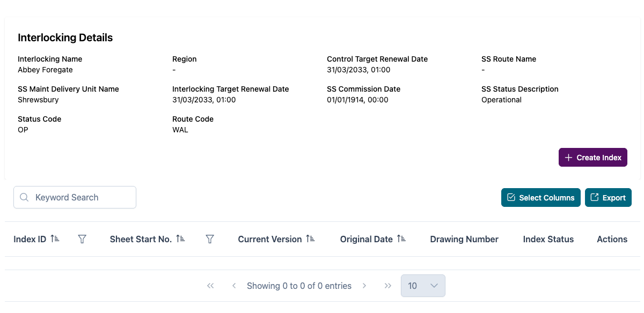Viewport: 644px width, 313px height.
Task: Click the magnifier search icon
Action: 24,197
